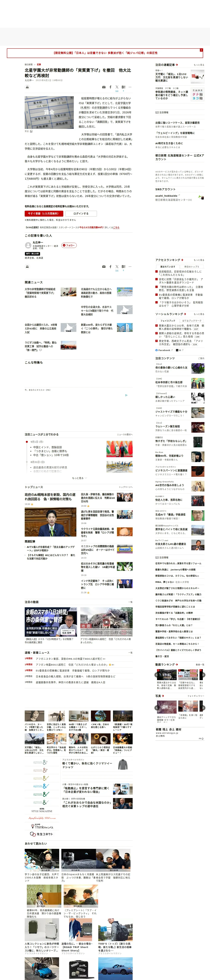This screenshot has height=980, width=210.
Task: Go to next item in 動画ランキング carousel
Action: [203, 675]
